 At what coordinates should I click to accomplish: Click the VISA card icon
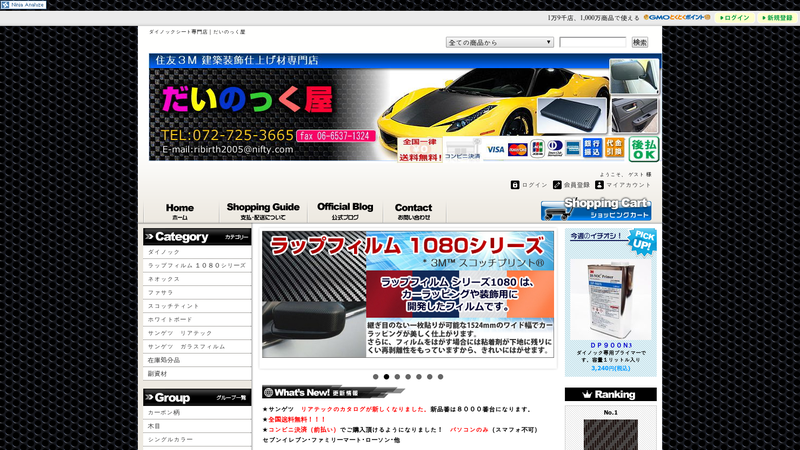495,149
